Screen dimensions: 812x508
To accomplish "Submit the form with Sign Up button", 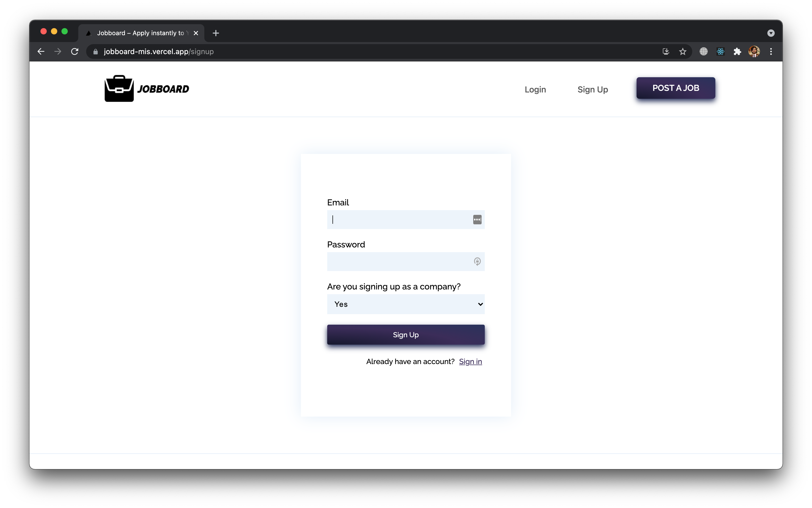I will (x=406, y=335).
